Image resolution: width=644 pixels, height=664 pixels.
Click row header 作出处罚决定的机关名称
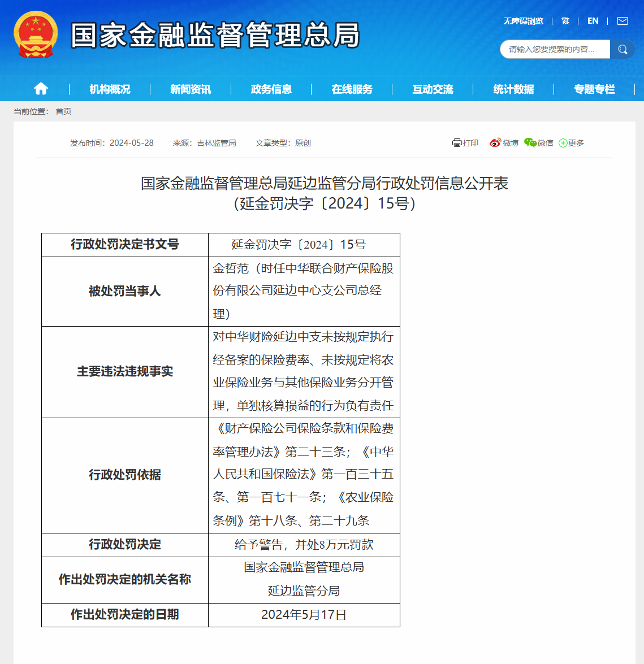[125, 580]
